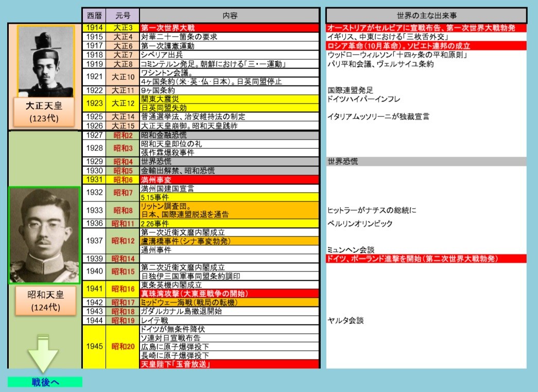Select the 昭和天皇 portrait photo
The width and height of the screenshot is (538, 392).
click(x=44, y=235)
